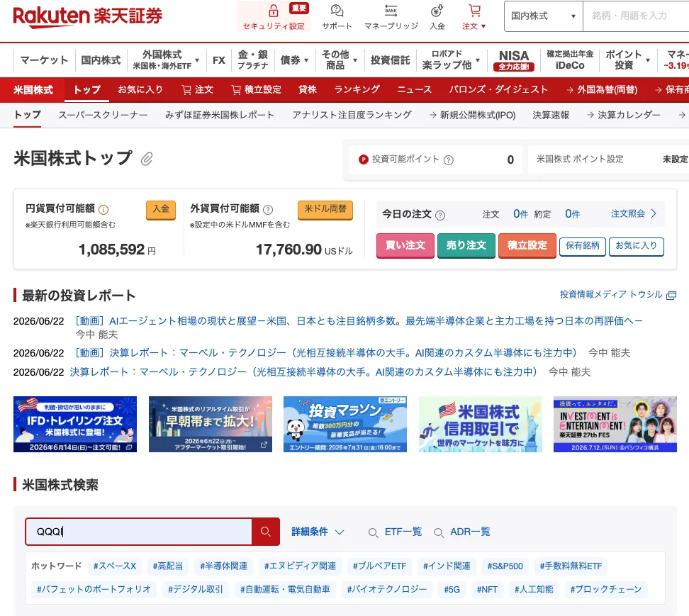Screen dimensions: 689x616
Task: Open security settings lock icon
Action: click(x=274, y=11)
